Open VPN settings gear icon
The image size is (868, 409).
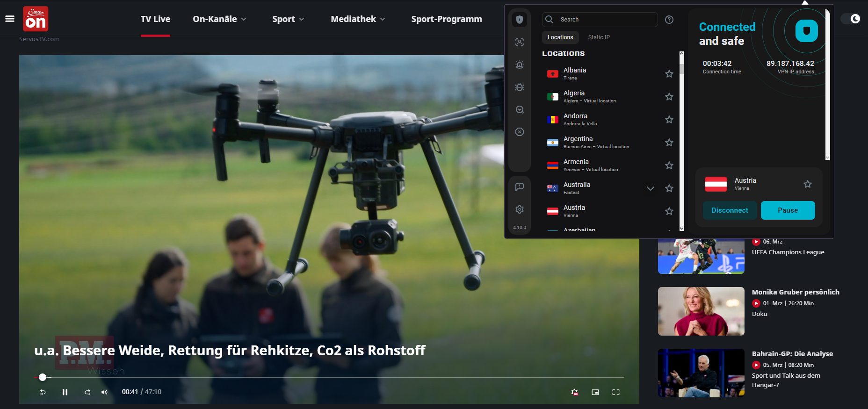coord(520,209)
